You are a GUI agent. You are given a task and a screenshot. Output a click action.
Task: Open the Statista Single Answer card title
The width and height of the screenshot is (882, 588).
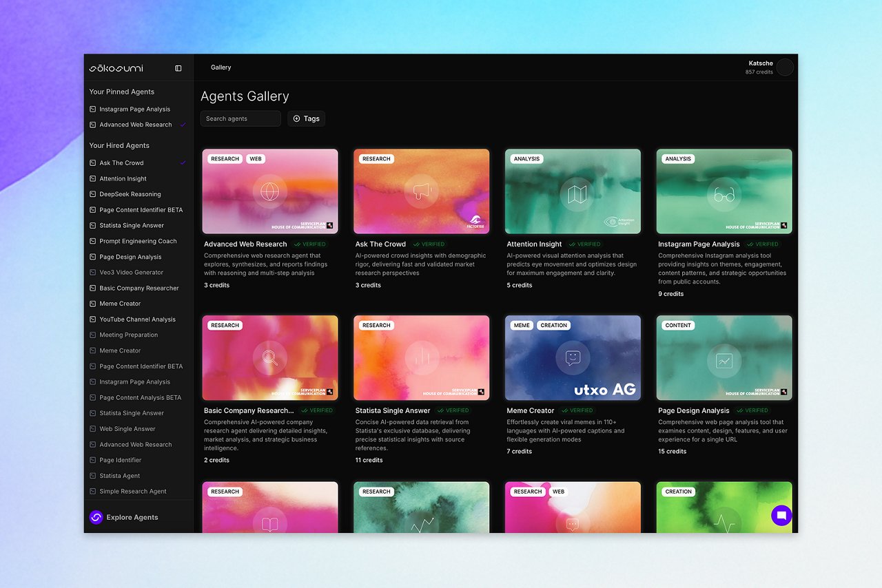click(x=393, y=411)
